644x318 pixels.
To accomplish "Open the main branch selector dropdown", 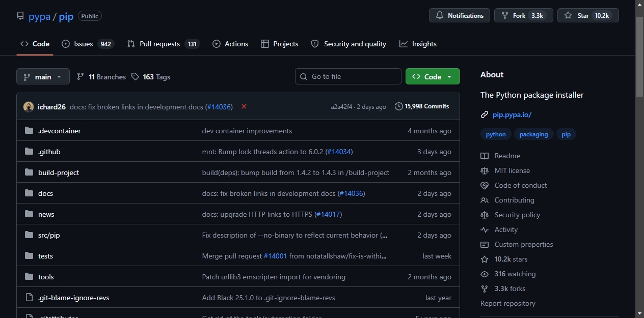I will click(43, 77).
